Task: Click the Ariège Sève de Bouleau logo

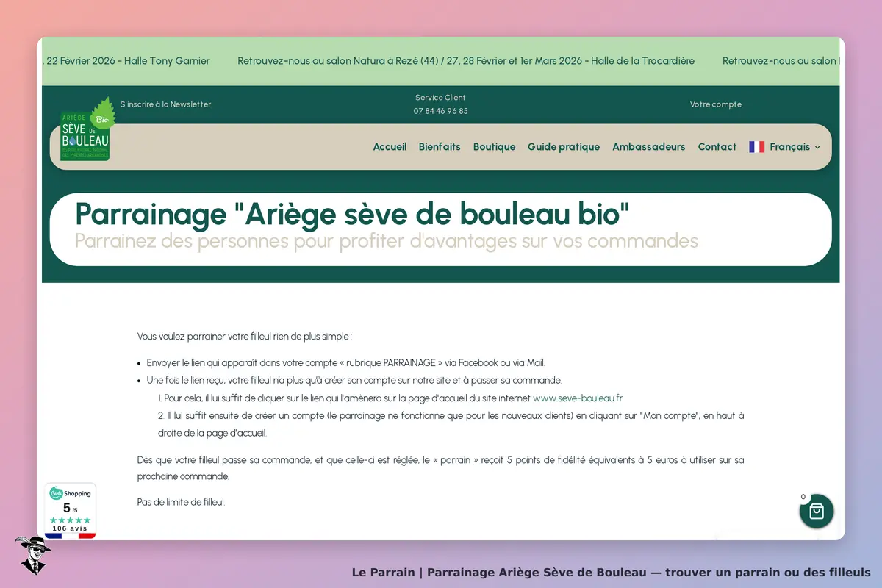Action: pos(87,130)
